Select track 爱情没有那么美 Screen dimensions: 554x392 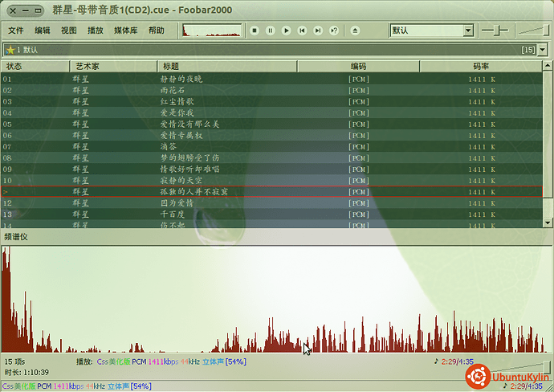[271, 125]
